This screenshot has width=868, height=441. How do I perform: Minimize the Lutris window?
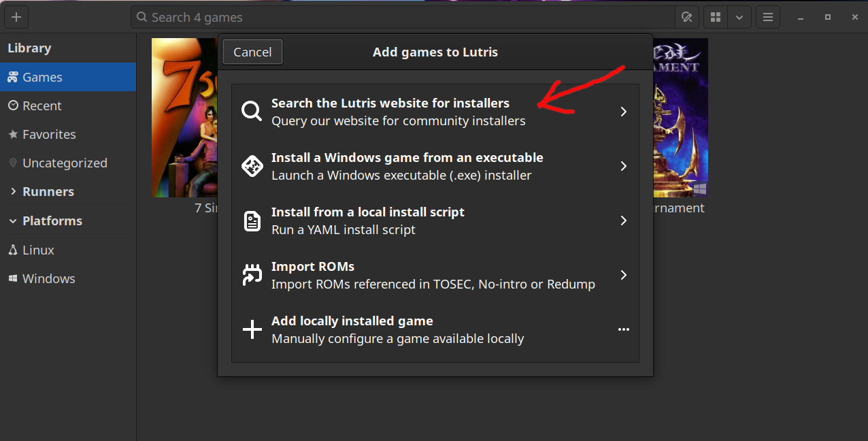tap(801, 17)
